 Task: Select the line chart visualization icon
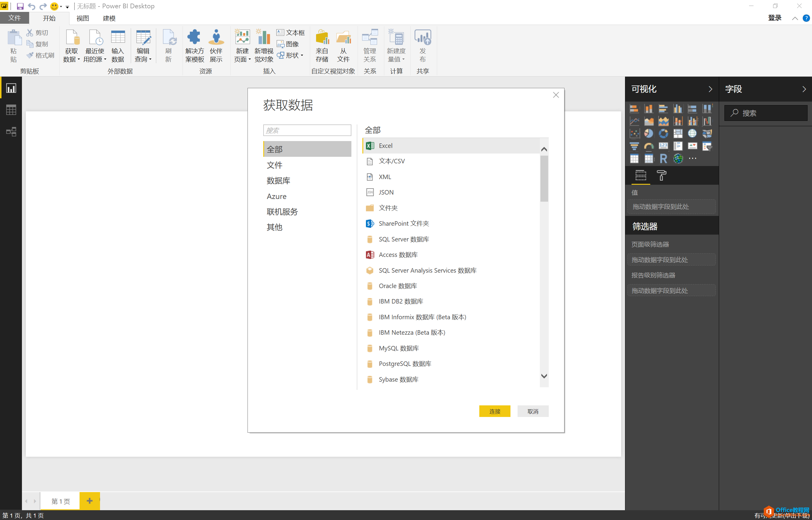coord(634,121)
